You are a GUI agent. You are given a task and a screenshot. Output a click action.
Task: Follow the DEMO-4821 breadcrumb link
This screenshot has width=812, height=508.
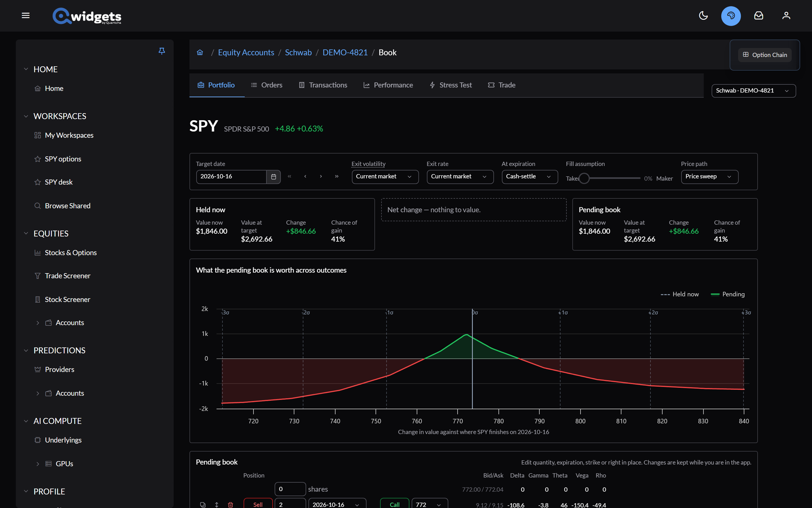(x=345, y=52)
